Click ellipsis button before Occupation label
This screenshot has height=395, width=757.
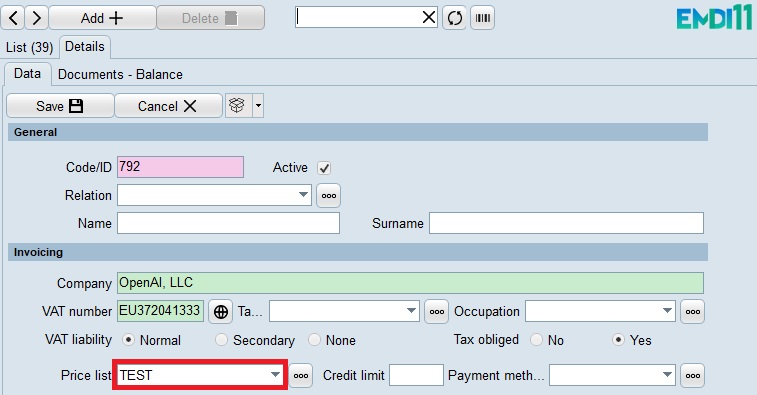pos(436,311)
